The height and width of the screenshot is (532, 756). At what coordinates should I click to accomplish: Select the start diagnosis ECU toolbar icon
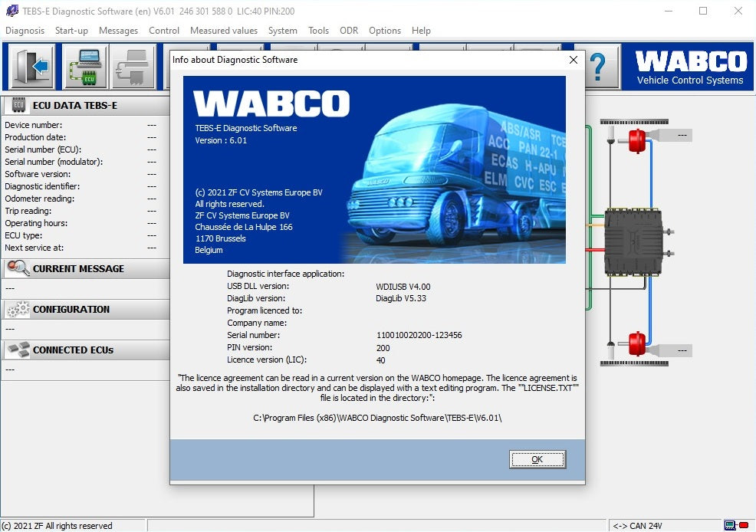(85, 67)
